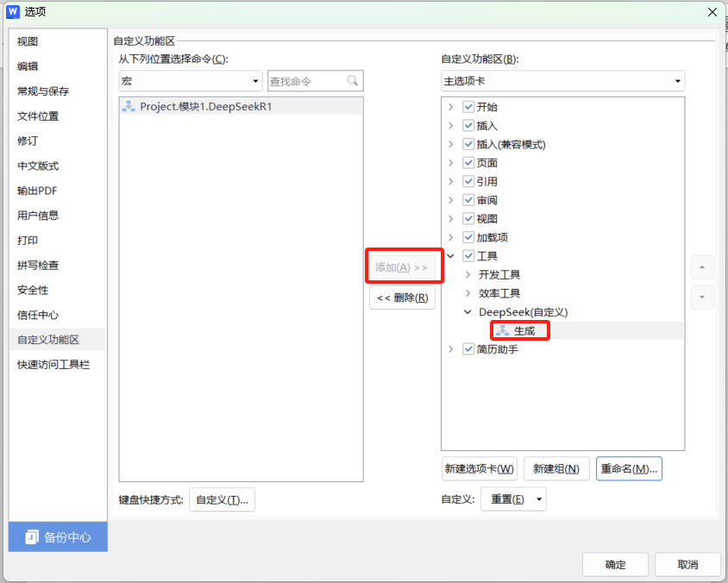Click the 新建组(N) button
This screenshot has height=583, width=728.
[556, 469]
